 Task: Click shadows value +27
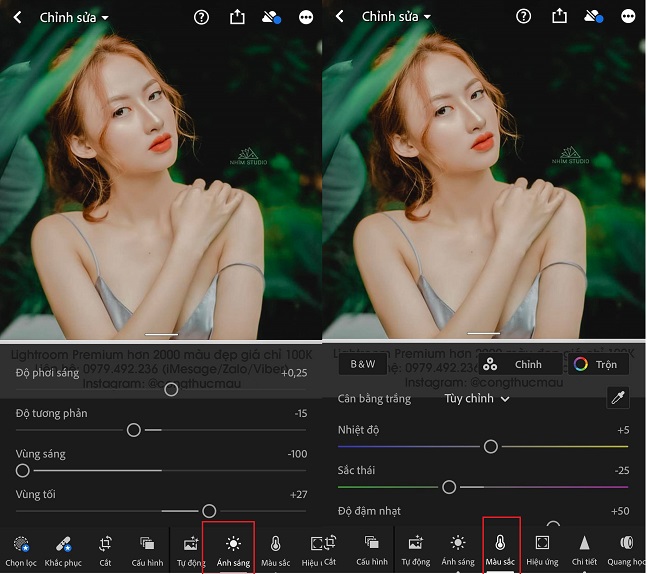coord(298,494)
